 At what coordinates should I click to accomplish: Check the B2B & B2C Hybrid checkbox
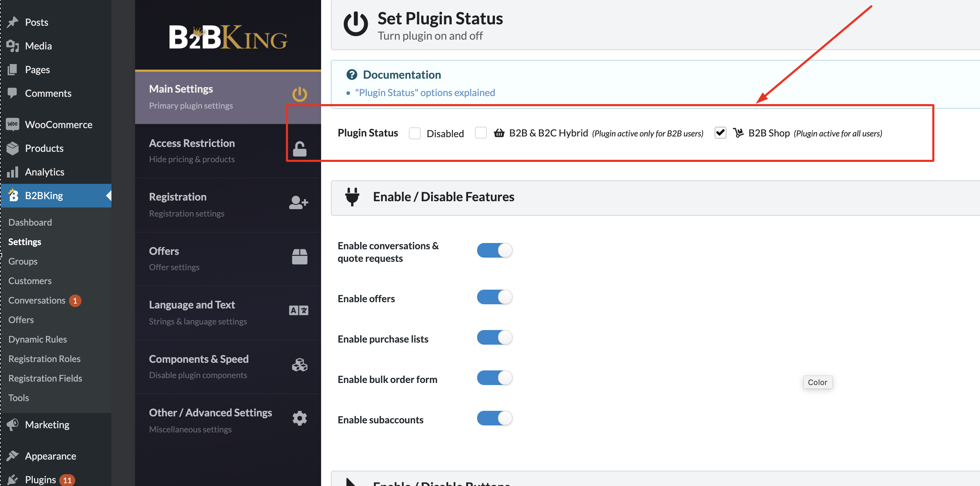(481, 133)
